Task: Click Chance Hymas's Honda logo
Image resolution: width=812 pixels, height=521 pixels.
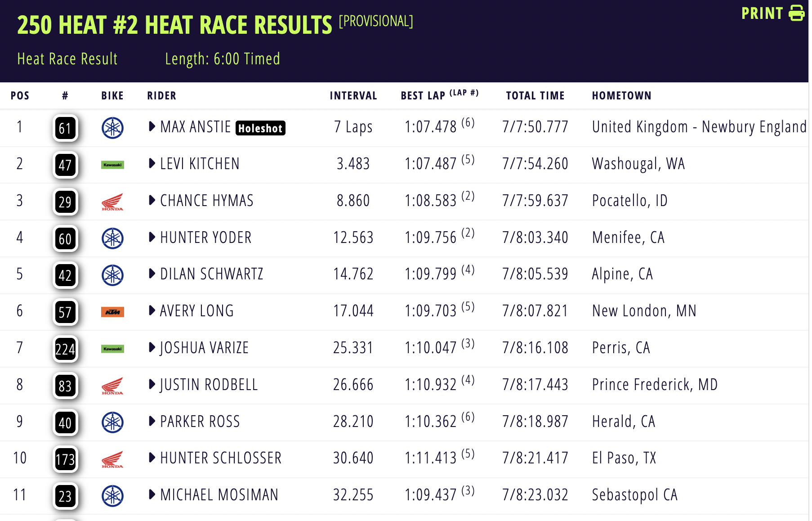Action: tap(112, 202)
